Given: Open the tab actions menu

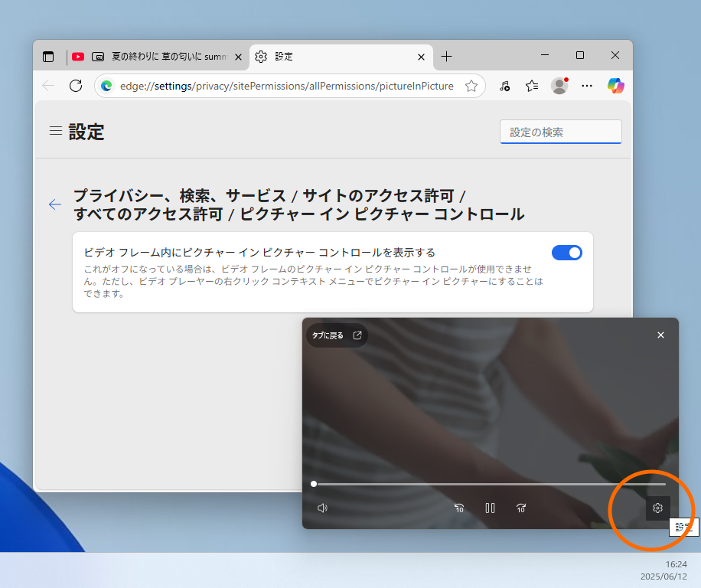Looking at the screenshot, I should coord(47,56).
